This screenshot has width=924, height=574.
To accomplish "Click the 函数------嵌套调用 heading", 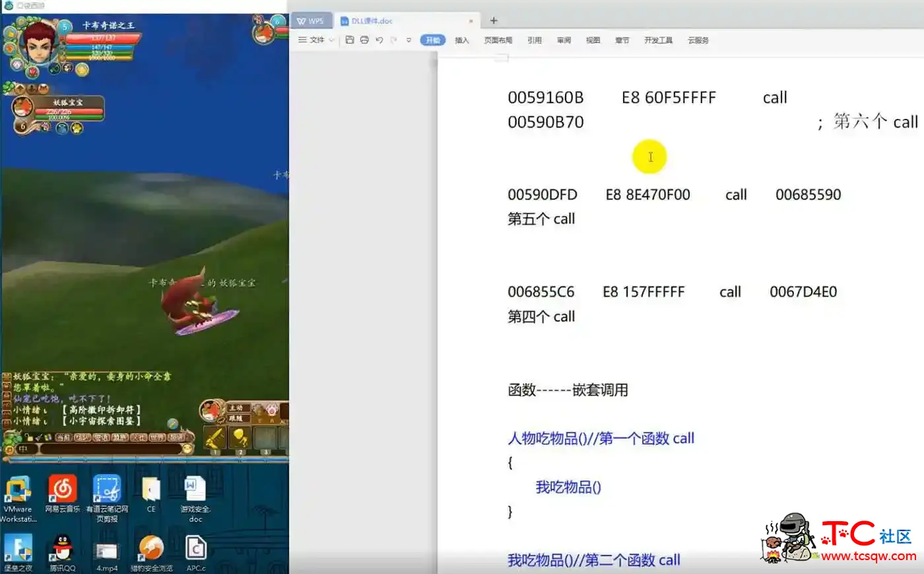I will [x=568, y=390].
